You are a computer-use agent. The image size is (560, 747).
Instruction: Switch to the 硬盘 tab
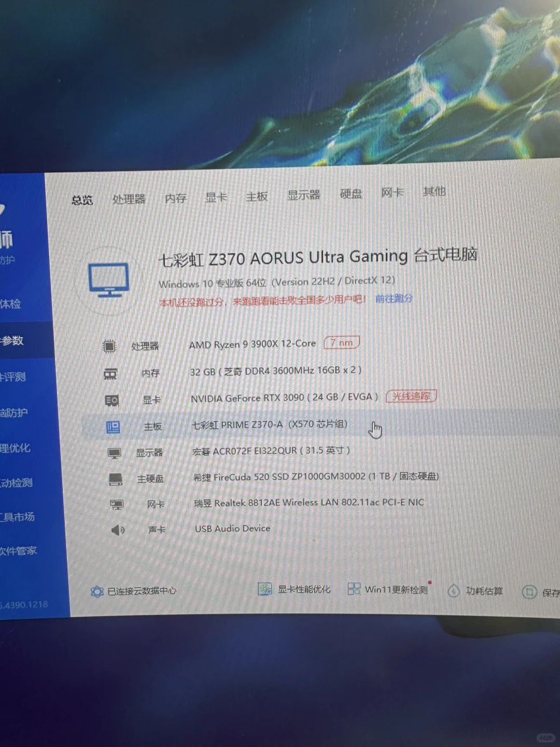pos(351,193)
